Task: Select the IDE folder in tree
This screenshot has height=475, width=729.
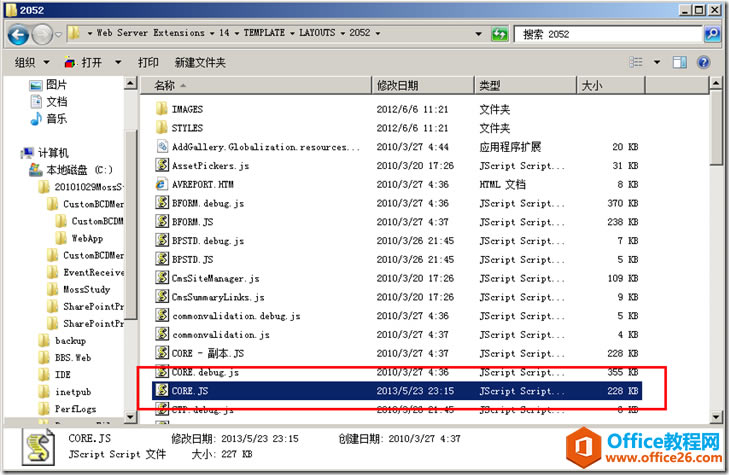Action: tap(55, 374)
